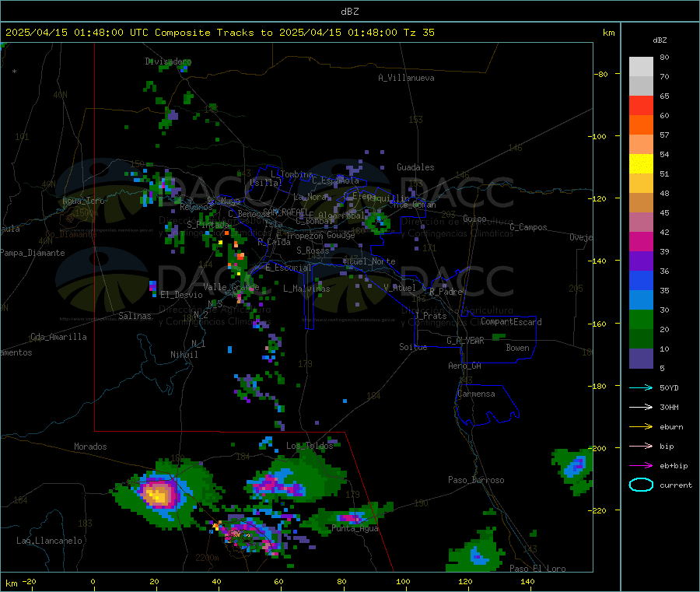The height and width of the screenshot is (592, 700).
Task: Click the Atuel_Norte label
Action: tap(369, 261)
